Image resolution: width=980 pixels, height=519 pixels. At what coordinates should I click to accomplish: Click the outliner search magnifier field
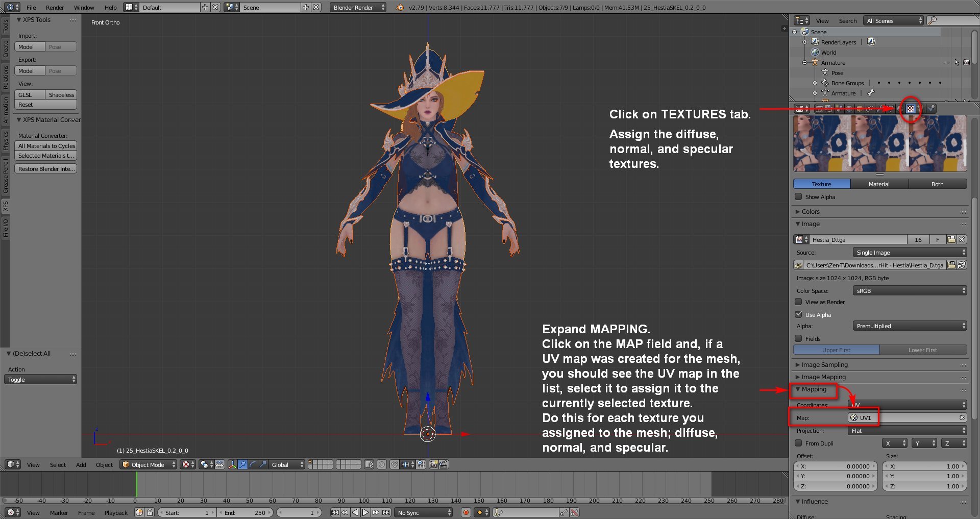[x=953, y=20]
